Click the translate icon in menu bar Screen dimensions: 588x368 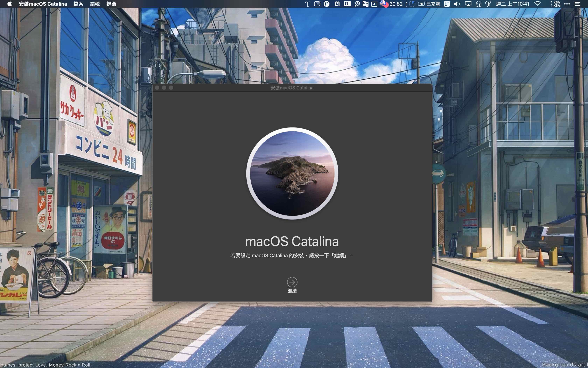(365, 4)
